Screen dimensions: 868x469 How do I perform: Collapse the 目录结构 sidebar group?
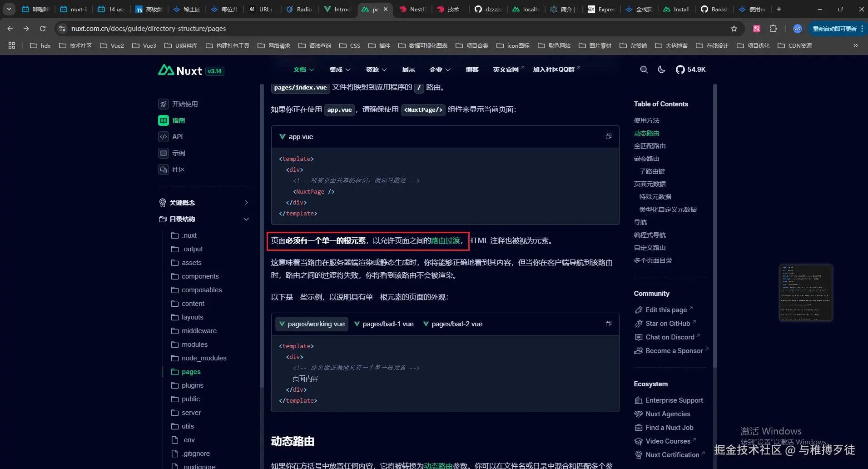click(x=204, y=219)
